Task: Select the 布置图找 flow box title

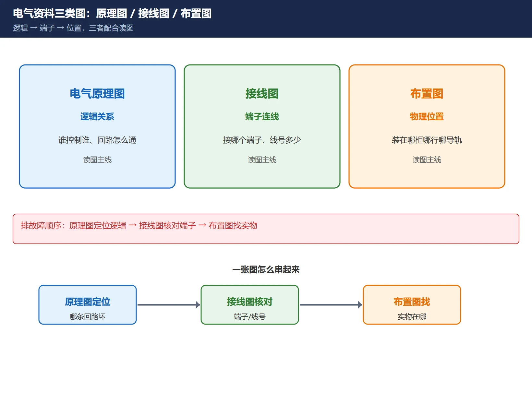Action: click(x=412, y=302)
